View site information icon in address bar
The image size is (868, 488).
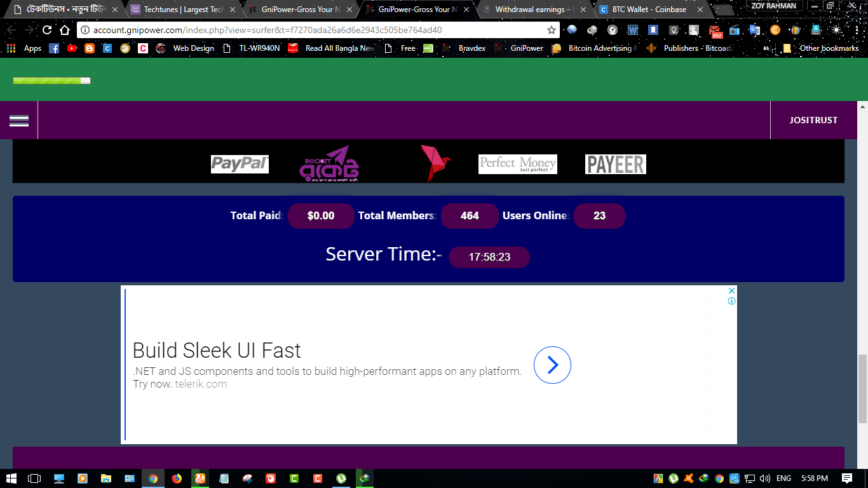pyautogui.click(x=85, y=30)
